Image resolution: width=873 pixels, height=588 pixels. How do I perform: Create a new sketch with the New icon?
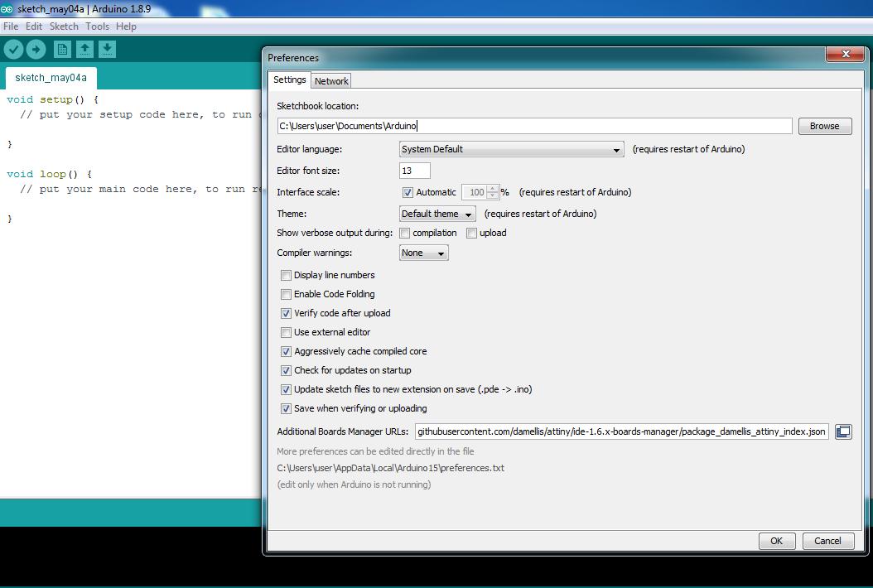(62, 50)
